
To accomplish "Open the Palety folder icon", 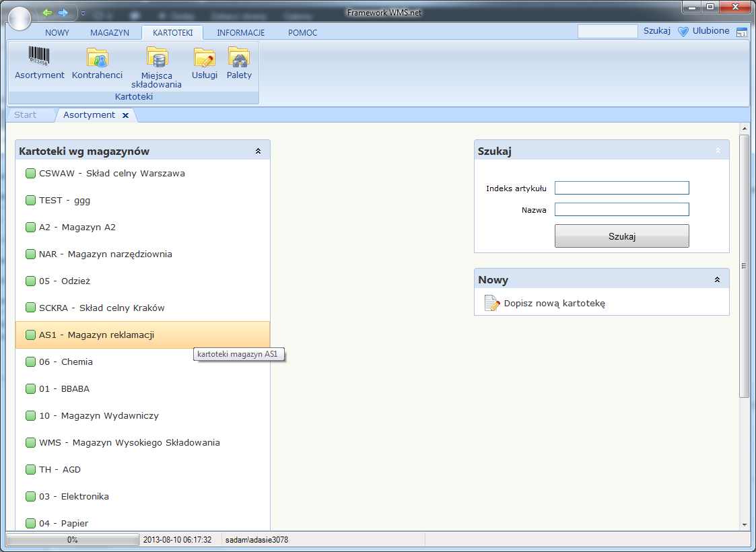I will pos(239,57).
